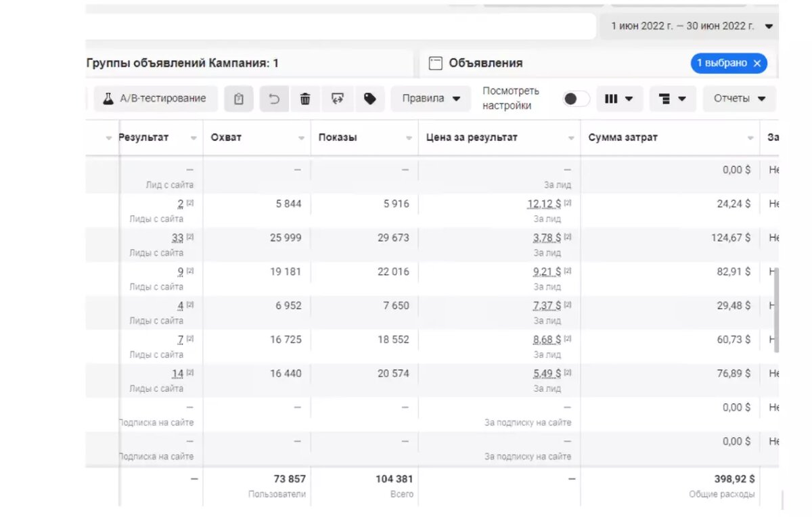Viewport: 812px width, 517px height.
Task: Open the Правила dropdown
Action: click(x=431, y=99)
